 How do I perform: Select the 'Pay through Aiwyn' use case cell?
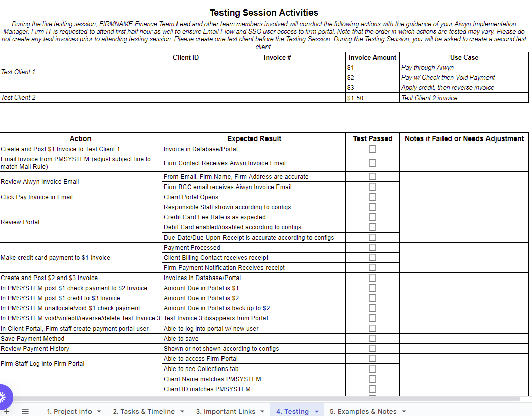coord(464,67)
